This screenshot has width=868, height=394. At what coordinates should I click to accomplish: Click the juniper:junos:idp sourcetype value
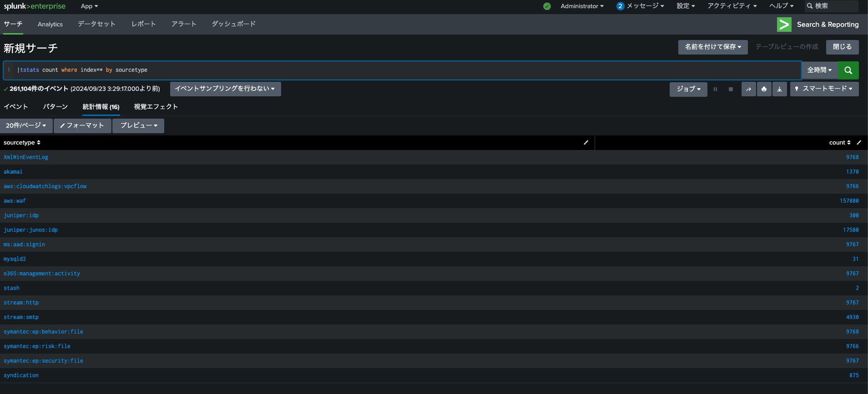(x=30, y=230)
